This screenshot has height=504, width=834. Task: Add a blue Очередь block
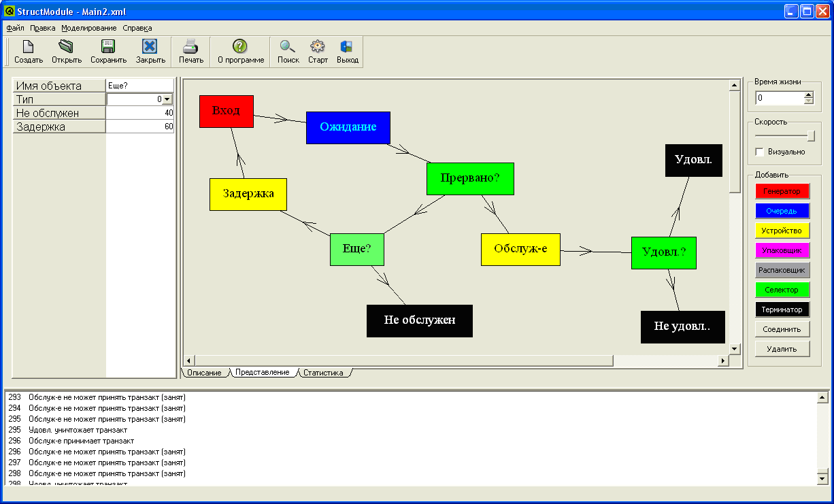point(782,212)
